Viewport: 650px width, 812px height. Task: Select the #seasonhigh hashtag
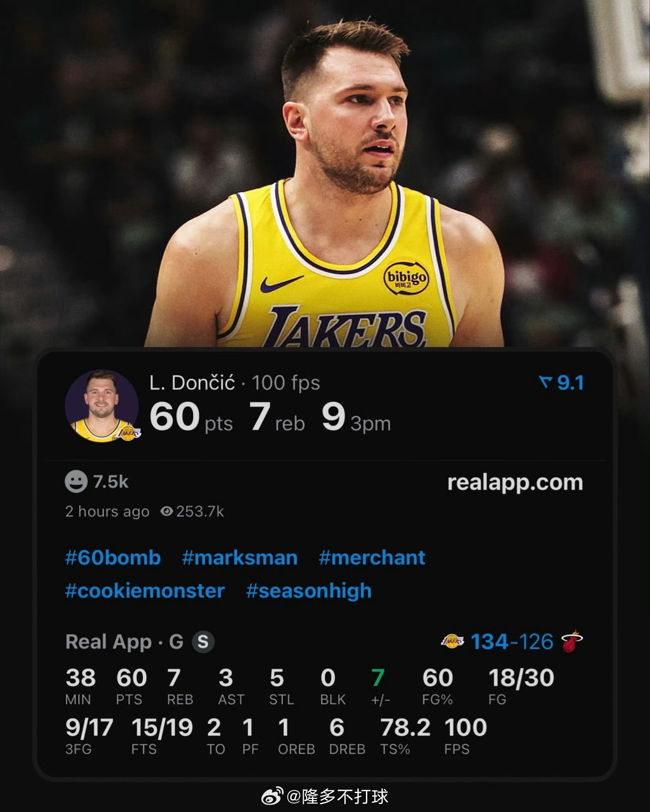pos(309,591)
